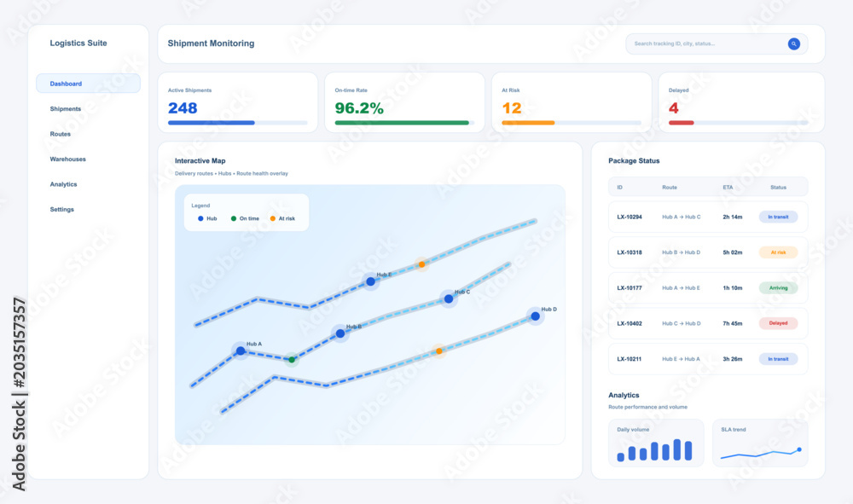Click the Hub C marker on map
853x504 pixels.
pyautogui.click(x=449, y=298)
